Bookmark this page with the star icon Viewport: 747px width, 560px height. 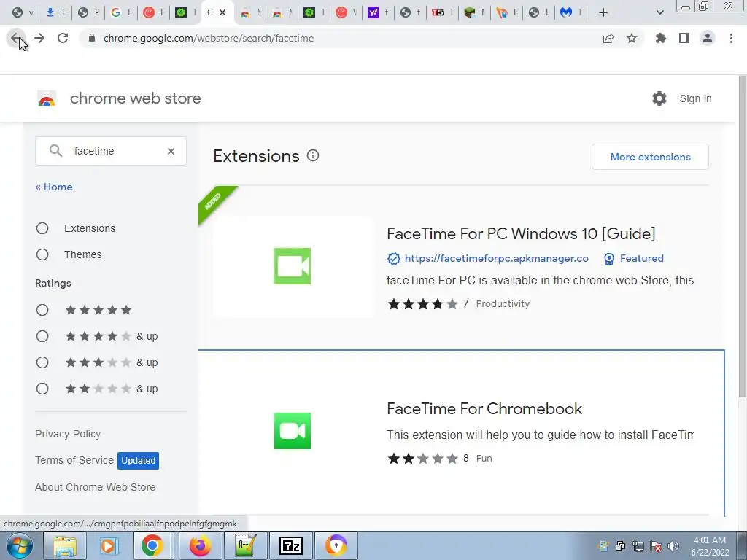tap(632, 38)
